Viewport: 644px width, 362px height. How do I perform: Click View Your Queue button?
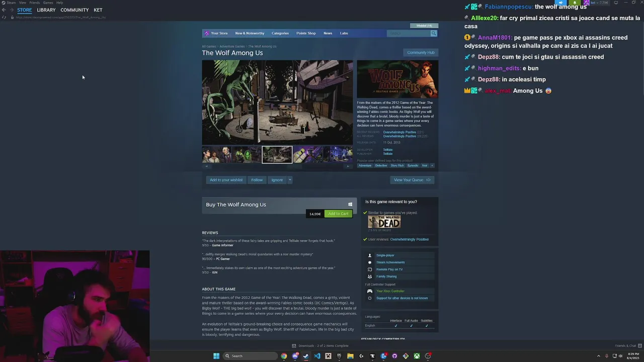[x=412, y=180]
